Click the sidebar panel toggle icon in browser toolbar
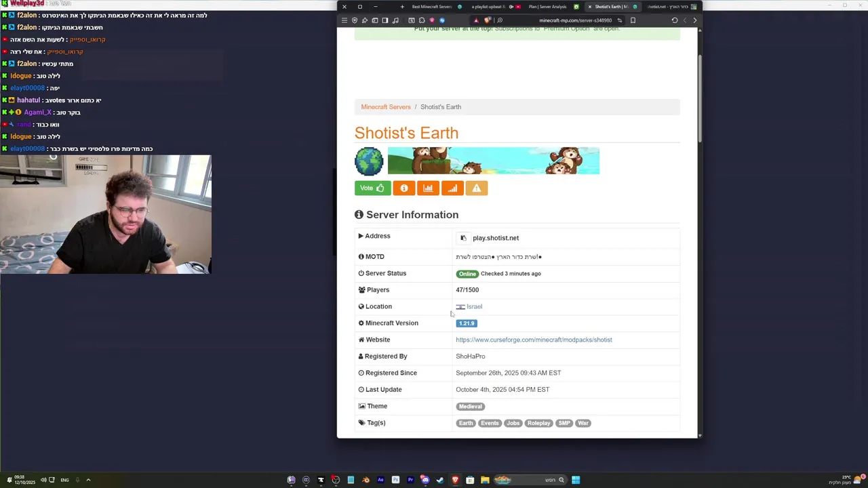The height and width of the screenshot is (488, 868). pyautogui.click(x=385, y=20)
